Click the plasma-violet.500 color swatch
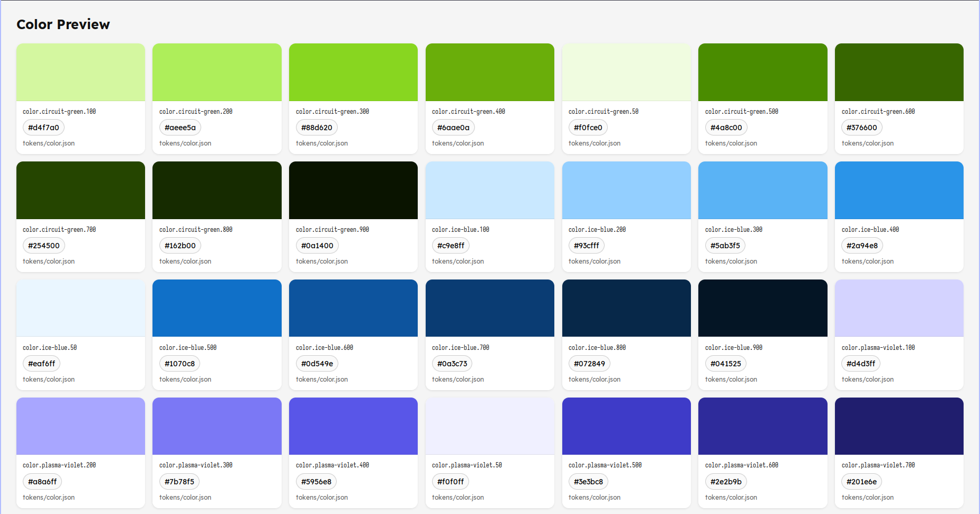 coord(626,426)
